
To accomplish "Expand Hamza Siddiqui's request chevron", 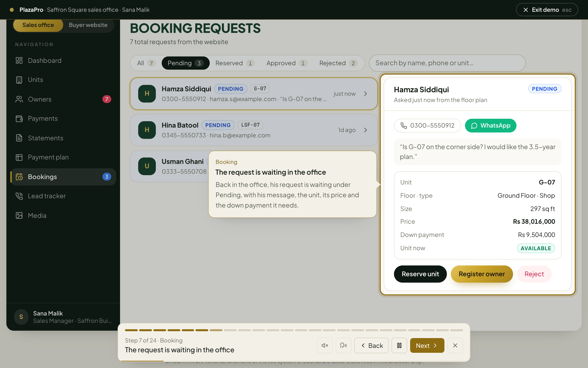I will click(x=366, y=94).
